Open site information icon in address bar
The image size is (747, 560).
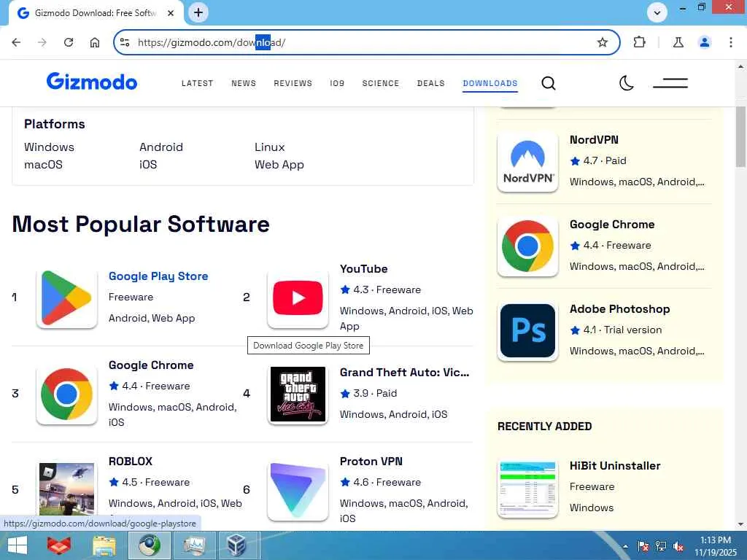tap(125, 42)
